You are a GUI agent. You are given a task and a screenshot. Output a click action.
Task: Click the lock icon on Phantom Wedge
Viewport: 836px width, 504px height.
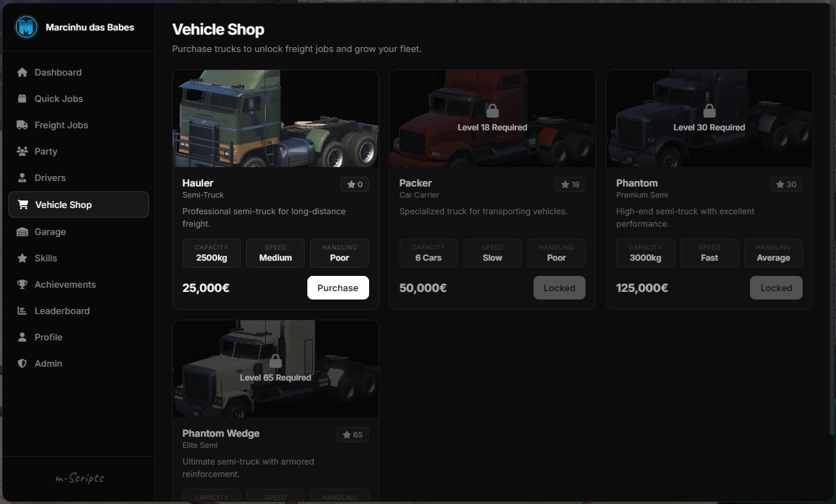275,361
